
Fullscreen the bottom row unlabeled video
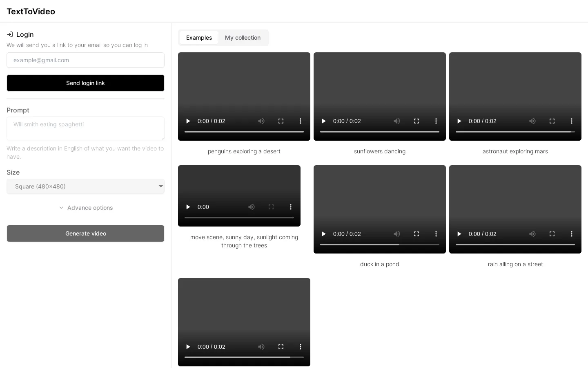[x=281, y=347]
